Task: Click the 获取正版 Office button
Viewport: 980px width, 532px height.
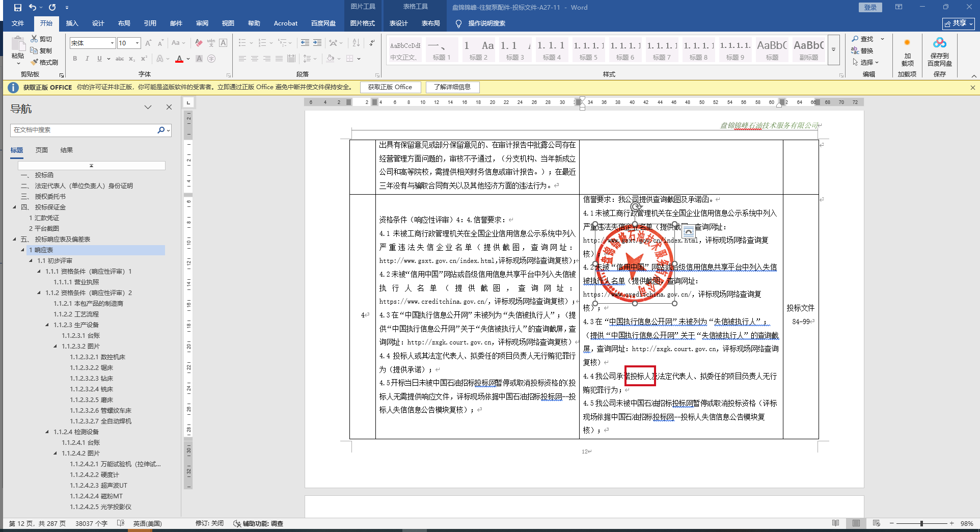Action: coord(390,87)
